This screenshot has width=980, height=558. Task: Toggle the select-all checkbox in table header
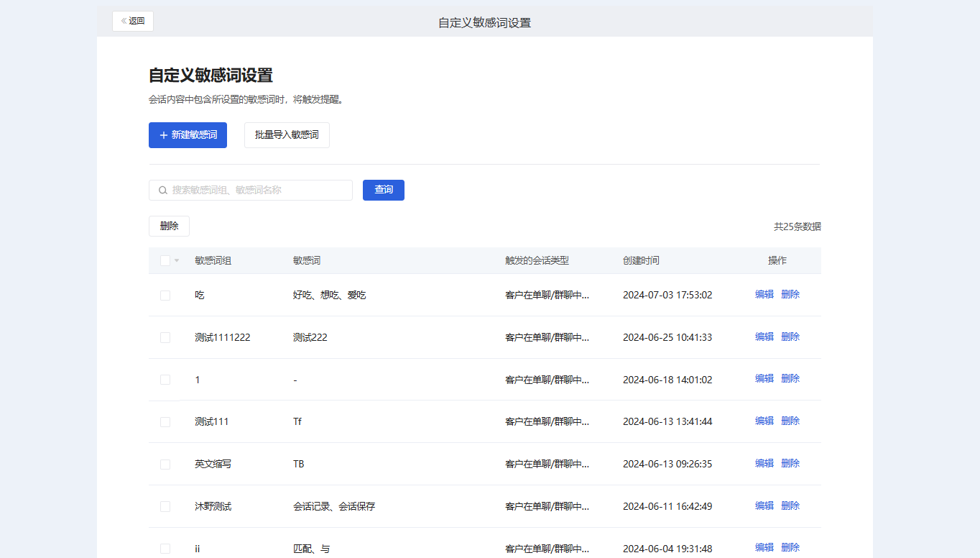point(165,260)
